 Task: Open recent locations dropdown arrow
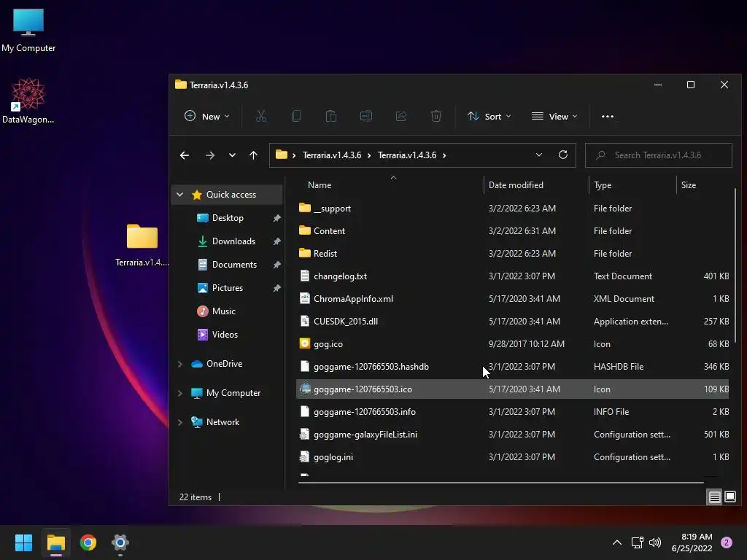click(232, 155)
